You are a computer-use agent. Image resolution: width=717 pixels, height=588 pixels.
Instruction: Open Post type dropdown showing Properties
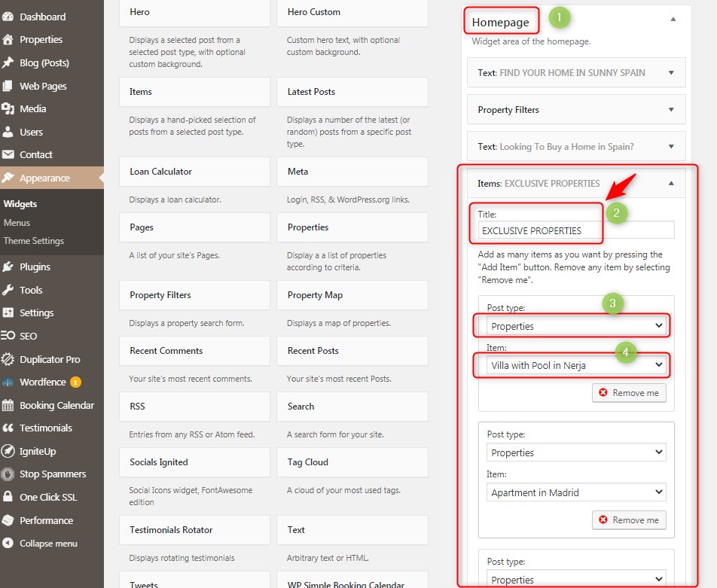(x=576, y=326)
